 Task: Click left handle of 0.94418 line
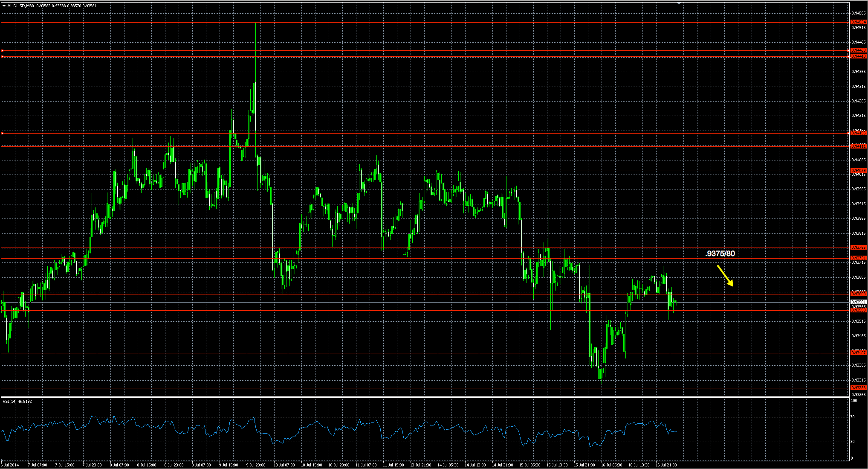click(2, 56)
